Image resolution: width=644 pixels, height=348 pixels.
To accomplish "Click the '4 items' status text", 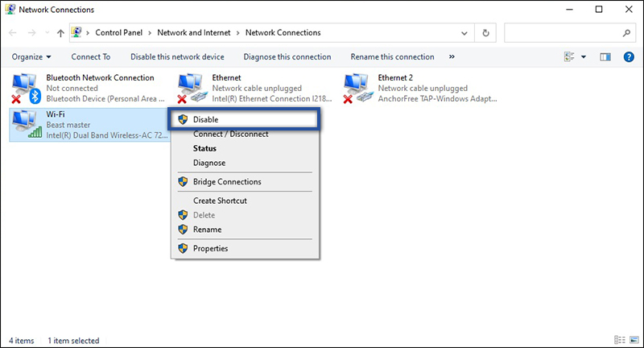I will tap(22, 341).
